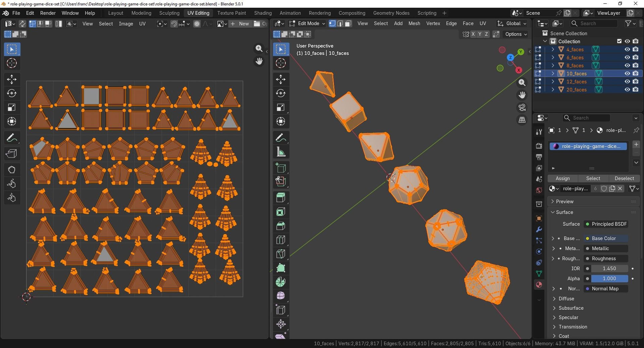The width and height of the screenshot is (644, 348).
Task: Click the Assign material button
Action: pyautogui.click(x=562, y=179)
